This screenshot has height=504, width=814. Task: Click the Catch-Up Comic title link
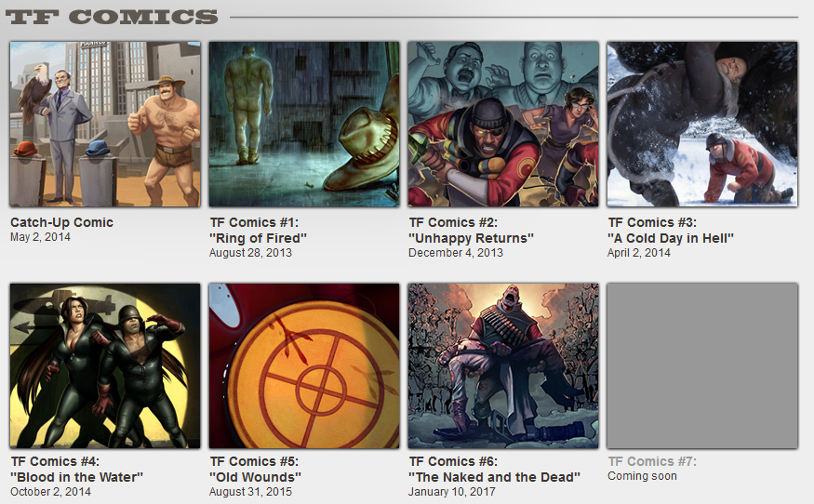pyautogui.click(x=61, y=222)
